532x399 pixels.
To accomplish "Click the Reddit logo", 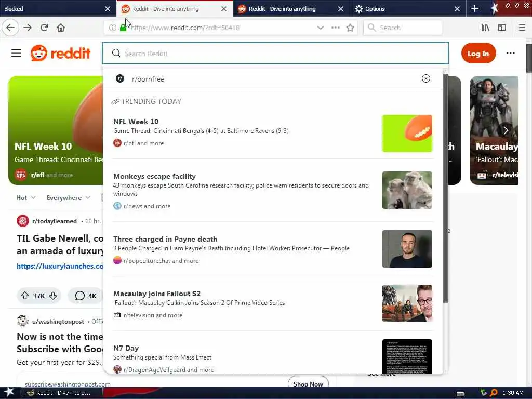I will point(60,53).
